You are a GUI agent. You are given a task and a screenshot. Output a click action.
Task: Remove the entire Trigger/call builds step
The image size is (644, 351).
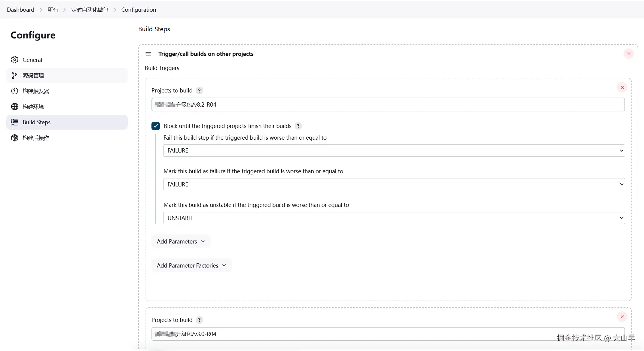(629, 54)
